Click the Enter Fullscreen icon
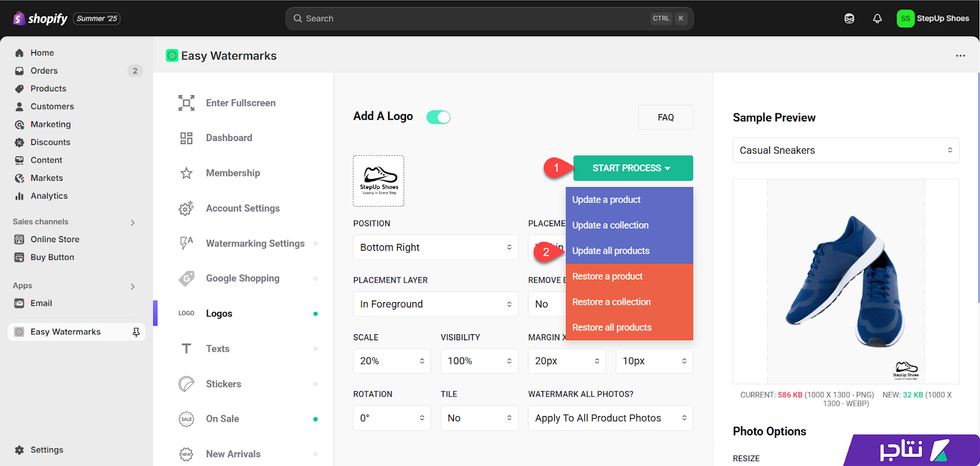The height and width of the screenshot is (466, 980). click(x=186, y=103)
